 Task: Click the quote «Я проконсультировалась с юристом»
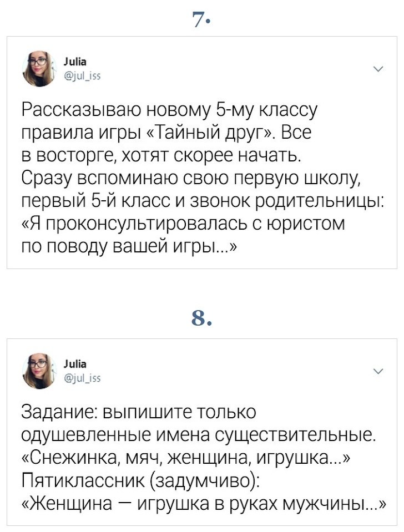[x=183, y=223]
